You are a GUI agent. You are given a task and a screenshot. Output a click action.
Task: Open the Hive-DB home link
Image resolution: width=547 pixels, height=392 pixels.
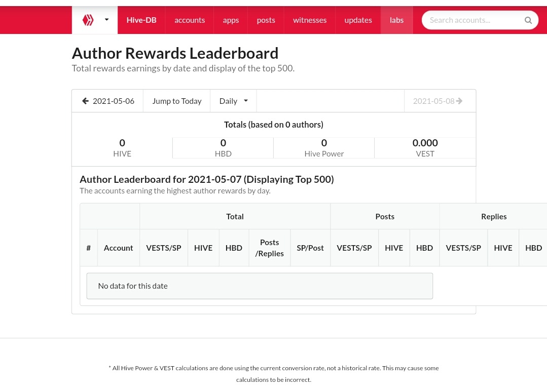(x=141, y=20)
